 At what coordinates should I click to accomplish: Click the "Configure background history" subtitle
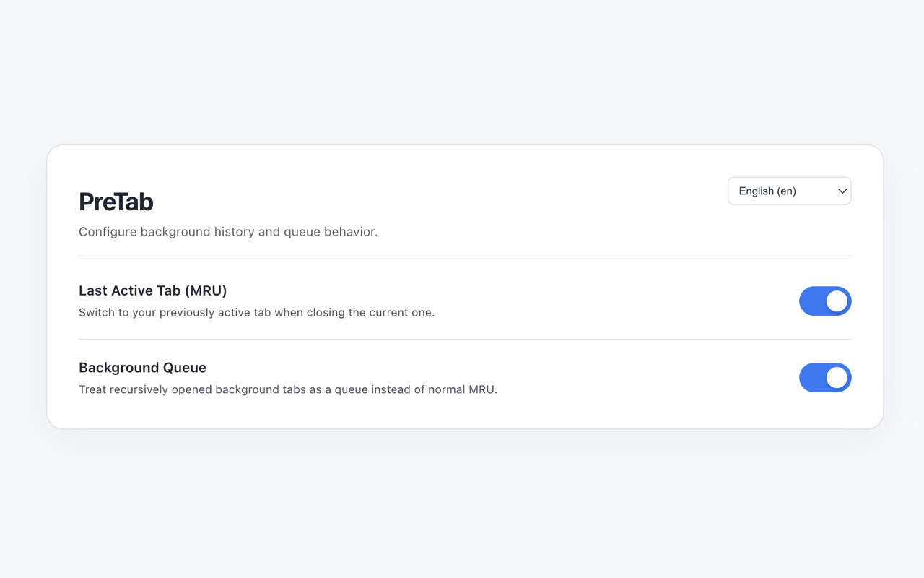(x=228, y=232)
